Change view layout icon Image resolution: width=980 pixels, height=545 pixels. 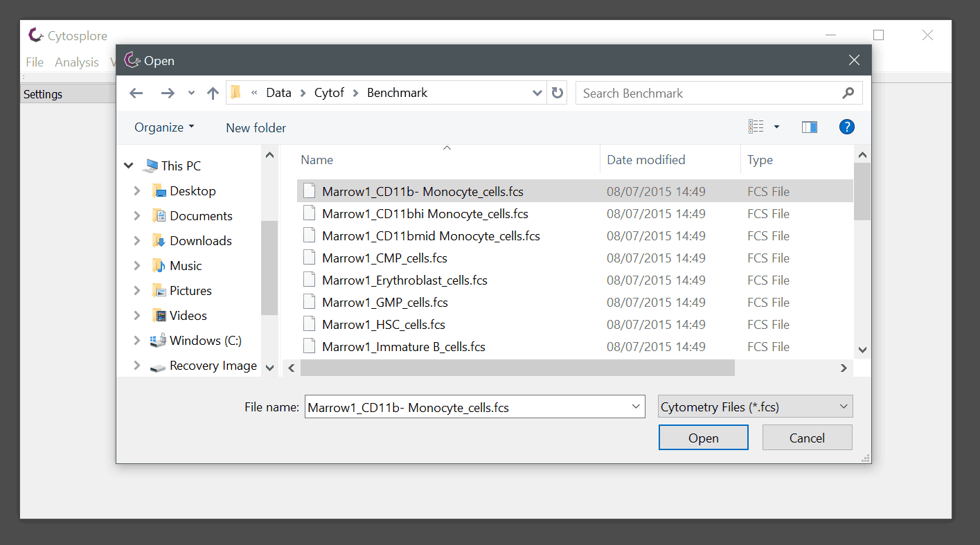[x=756, y=127]
